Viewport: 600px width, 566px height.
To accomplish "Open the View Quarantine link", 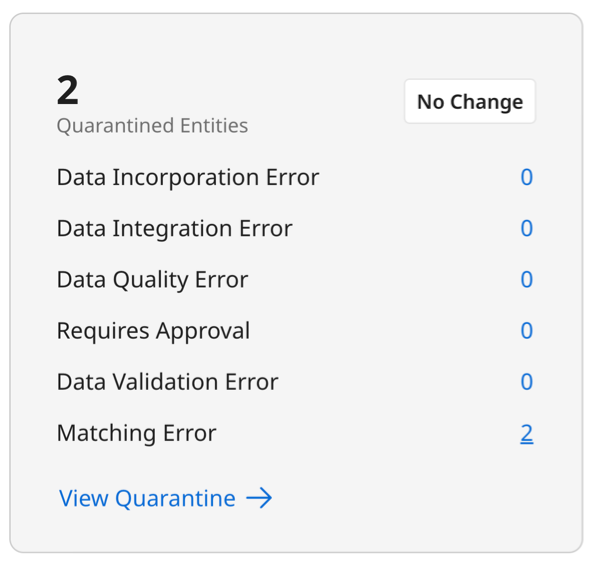I will coord(147,498).
